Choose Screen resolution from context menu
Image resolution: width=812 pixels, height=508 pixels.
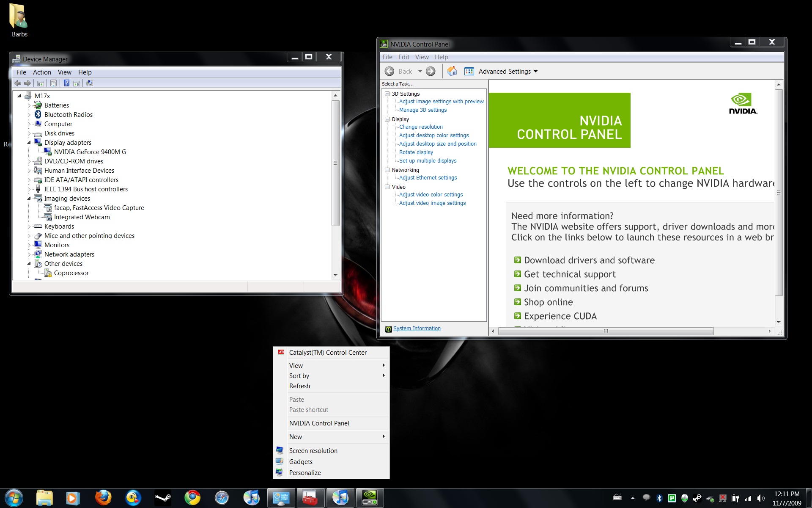[331, 451]
